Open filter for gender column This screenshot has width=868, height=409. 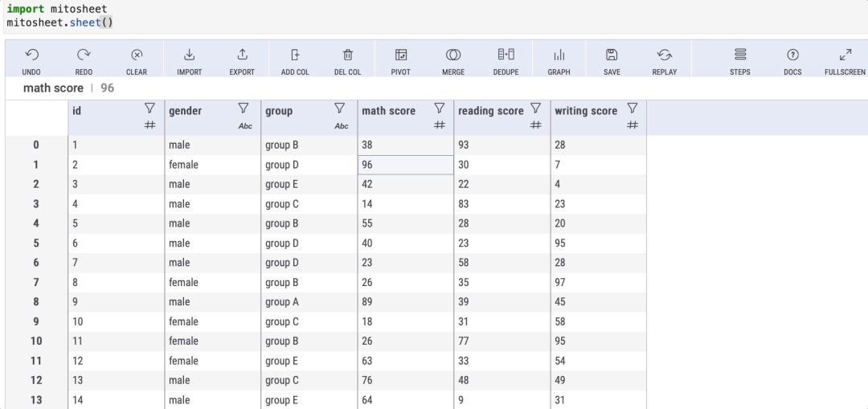click(244, 108)
